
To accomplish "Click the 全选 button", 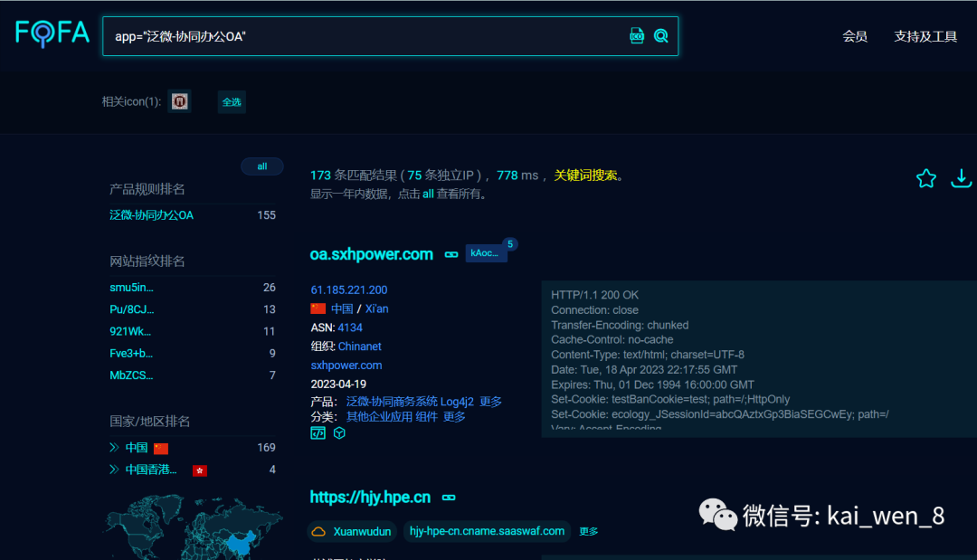I will click(x=232, y=101).
